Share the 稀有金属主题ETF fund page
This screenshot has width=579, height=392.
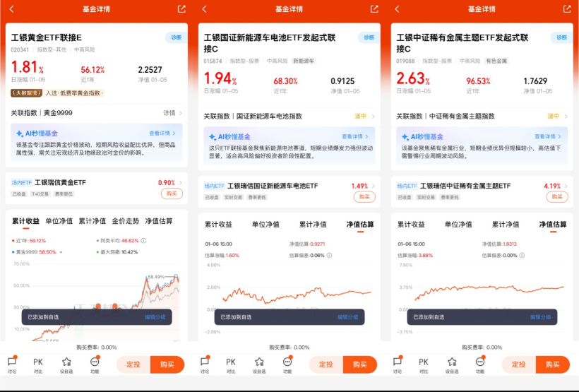pyautogui.click(x=567, y=9)
